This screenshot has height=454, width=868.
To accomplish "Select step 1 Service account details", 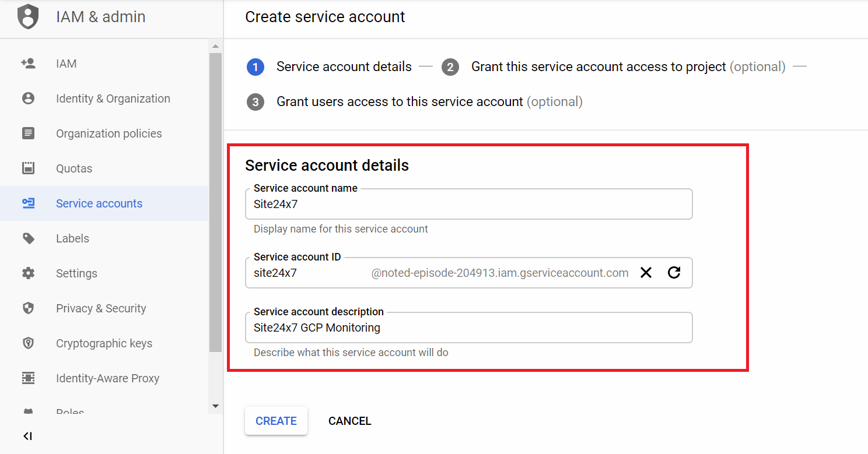I will [x=329, y=67].
